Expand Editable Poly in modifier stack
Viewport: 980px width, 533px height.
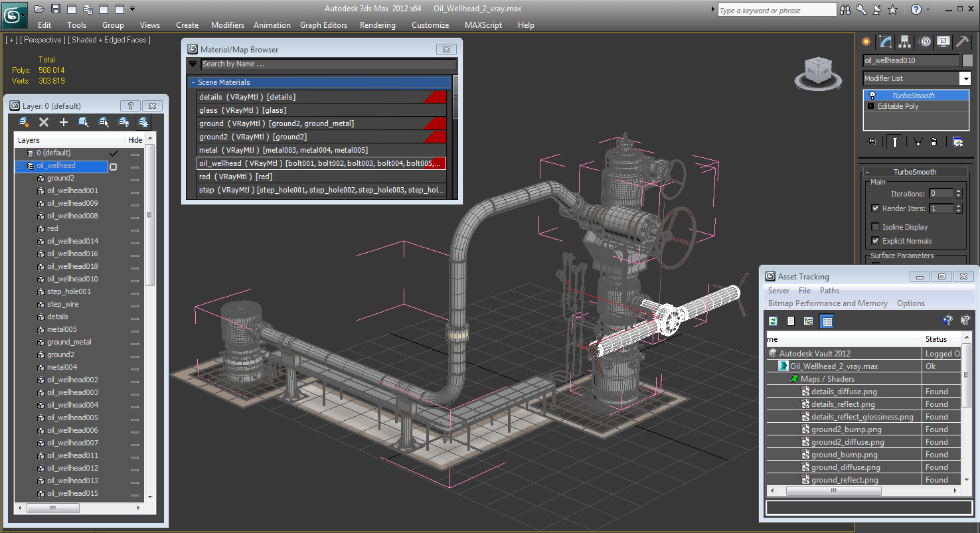click(x=871, y=106)
